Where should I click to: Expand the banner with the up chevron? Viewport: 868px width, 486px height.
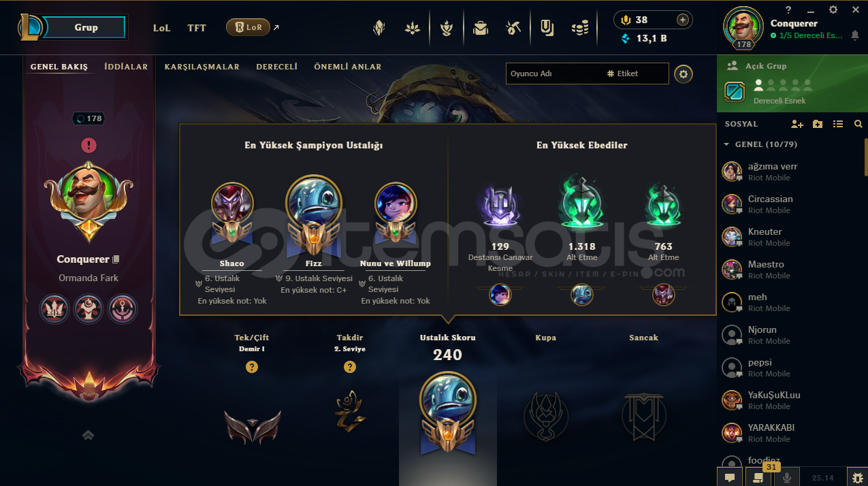89,435
